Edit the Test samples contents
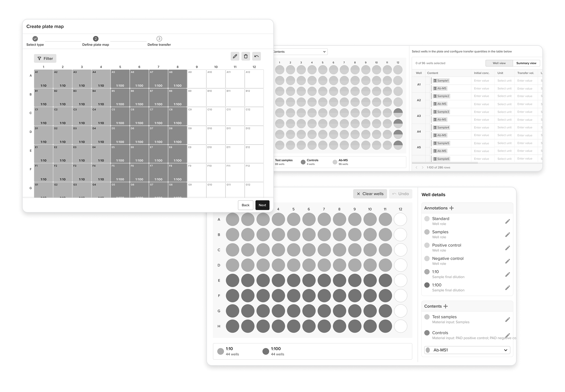 508,319
